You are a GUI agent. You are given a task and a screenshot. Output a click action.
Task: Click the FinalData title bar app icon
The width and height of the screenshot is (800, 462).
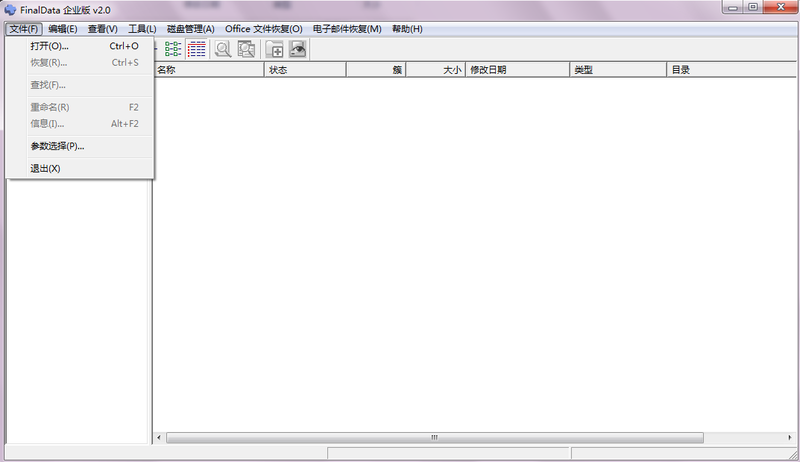(10, 10)
